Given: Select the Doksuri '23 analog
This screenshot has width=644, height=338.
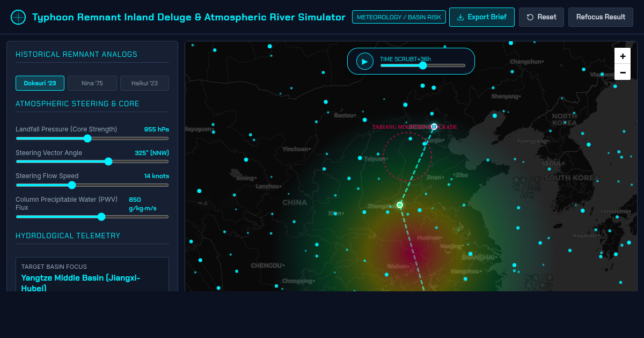Looking at the screenshot, I should (40, 83).
